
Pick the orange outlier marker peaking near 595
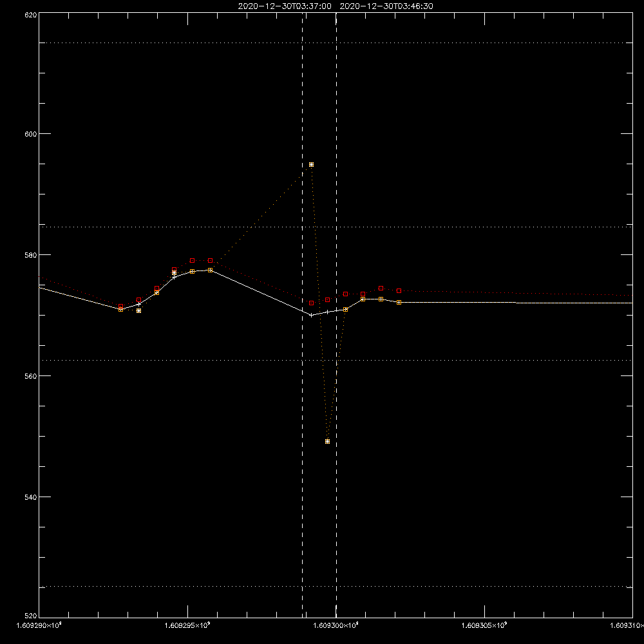311,165
